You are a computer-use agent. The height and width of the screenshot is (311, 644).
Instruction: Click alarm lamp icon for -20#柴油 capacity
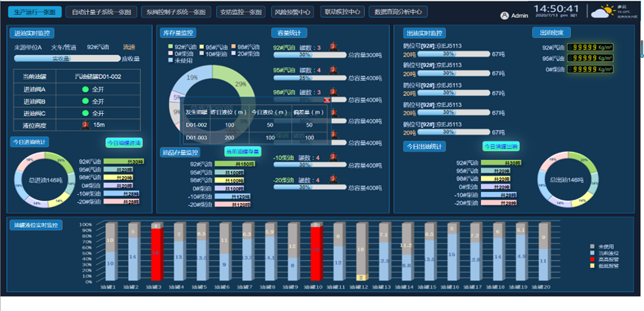point(331,179)
